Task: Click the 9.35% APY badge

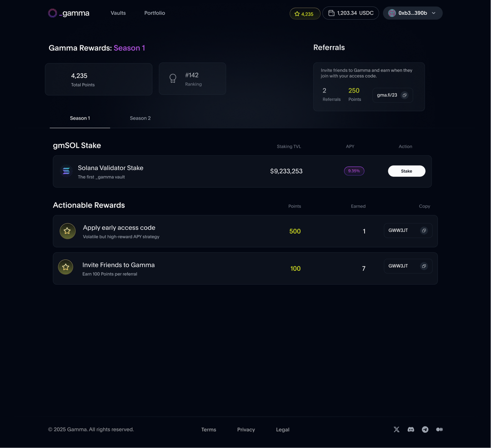Action: tap(354, 171)
